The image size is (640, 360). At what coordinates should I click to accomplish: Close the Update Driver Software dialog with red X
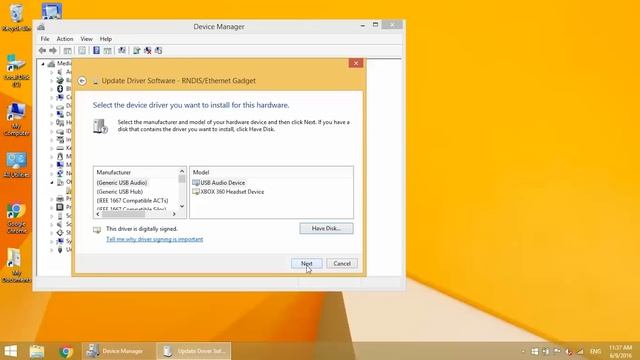[356, 63]
